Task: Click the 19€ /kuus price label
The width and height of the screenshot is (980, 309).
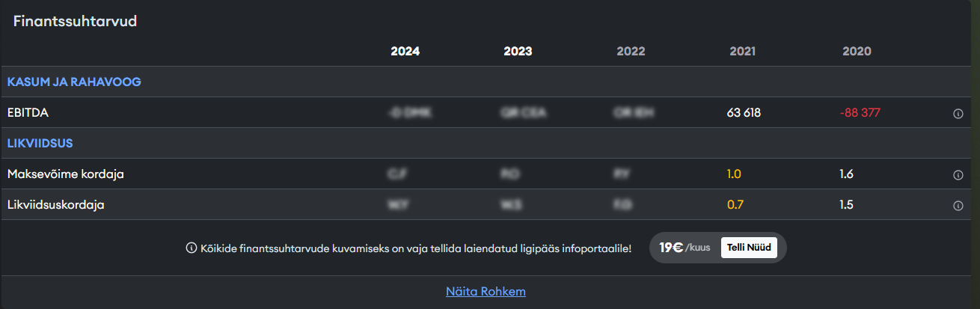Action: tap(685, 248)
